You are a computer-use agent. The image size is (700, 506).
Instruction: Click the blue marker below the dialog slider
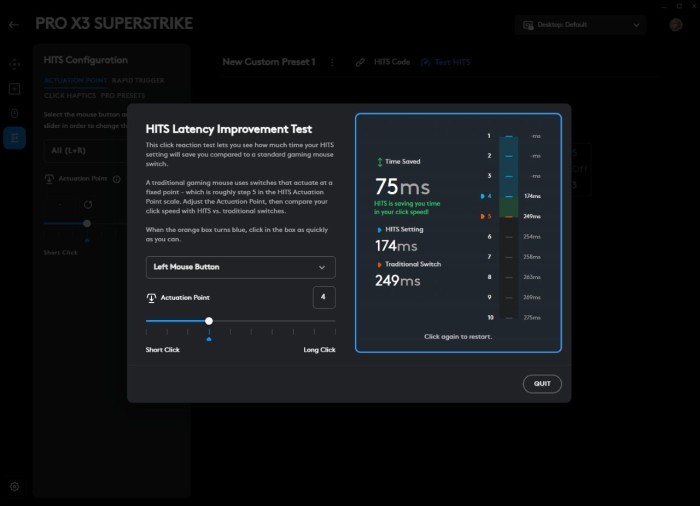(x=209, y=339)
